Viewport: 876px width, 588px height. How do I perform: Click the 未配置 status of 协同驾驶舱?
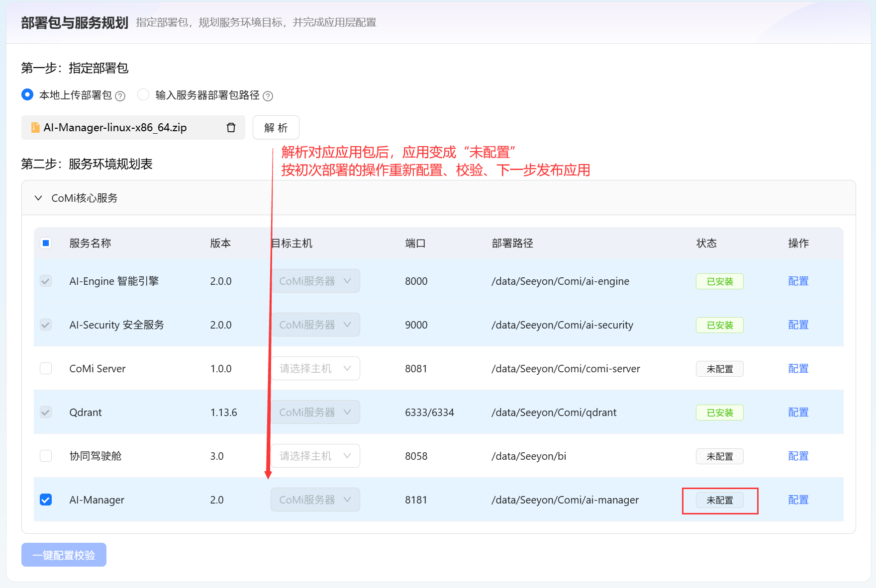(720, 456)
